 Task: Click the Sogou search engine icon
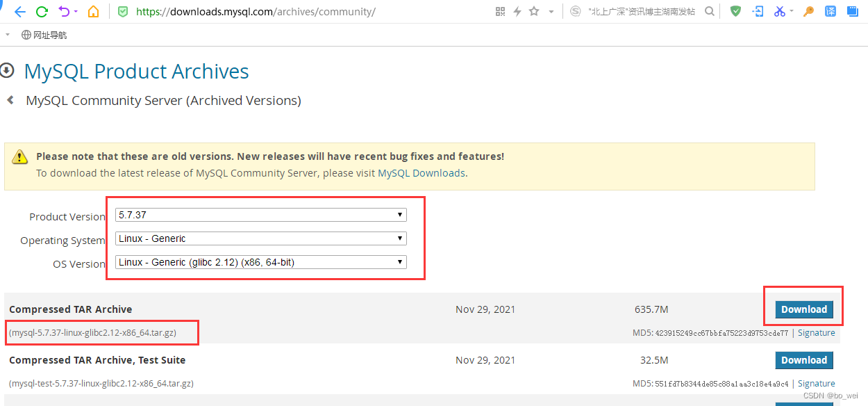click(575, 12)
